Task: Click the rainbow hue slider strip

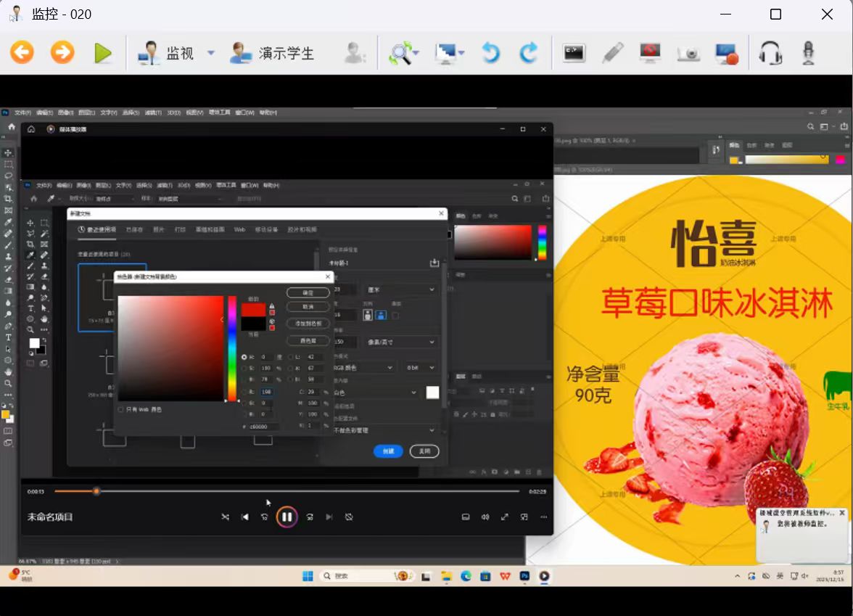Action: [x=232, y=348]
